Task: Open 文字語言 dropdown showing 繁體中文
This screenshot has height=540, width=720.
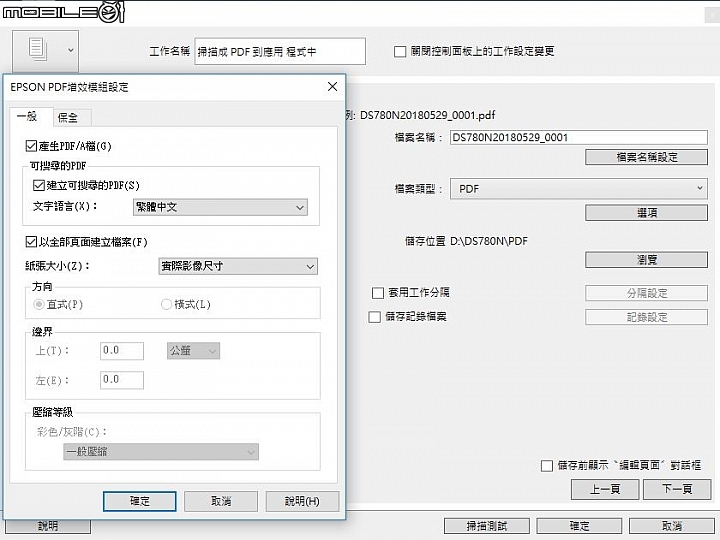Action: (220, 207)
